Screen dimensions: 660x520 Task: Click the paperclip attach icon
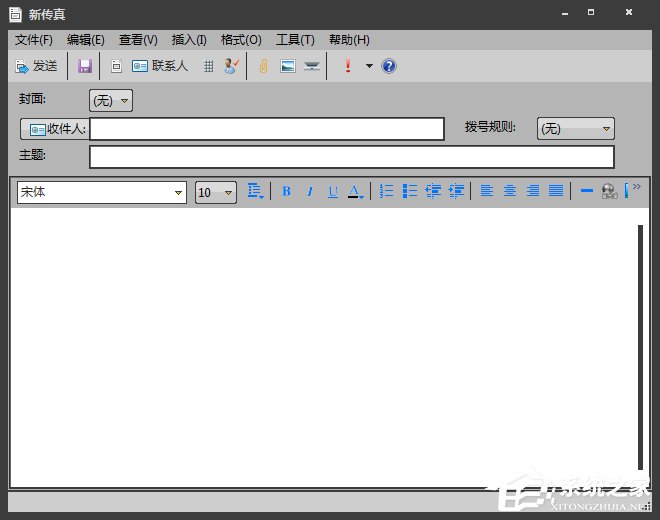coord(264,66)
